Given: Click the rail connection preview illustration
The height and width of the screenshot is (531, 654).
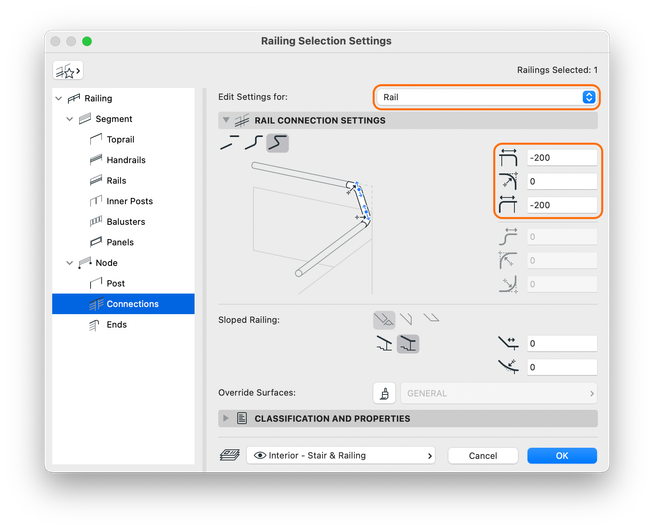Looking at the screenshot, I should coord(313,227).
